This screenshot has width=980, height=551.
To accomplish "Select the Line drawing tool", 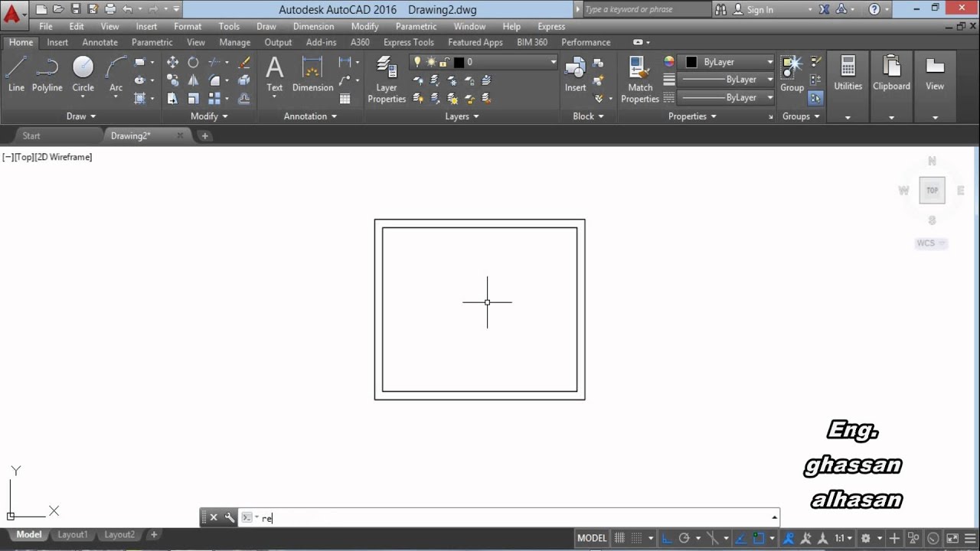I will pyautogui.click(x=16, y=74).
